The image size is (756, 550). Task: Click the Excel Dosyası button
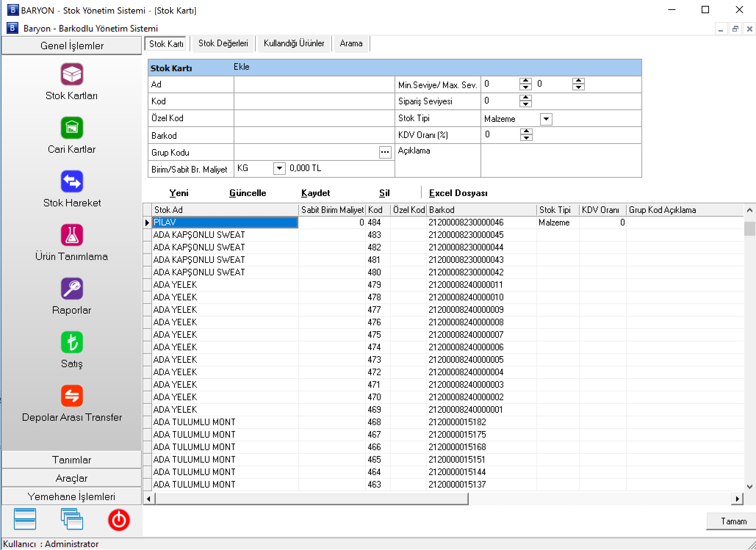coord(458,193)
